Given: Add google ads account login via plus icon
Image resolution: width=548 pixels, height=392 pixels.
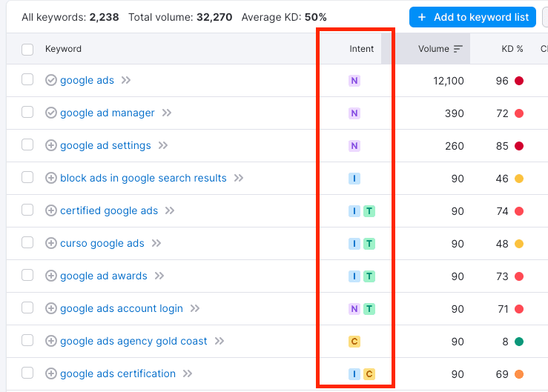Looking at the screenshot, I should [51, 308].
